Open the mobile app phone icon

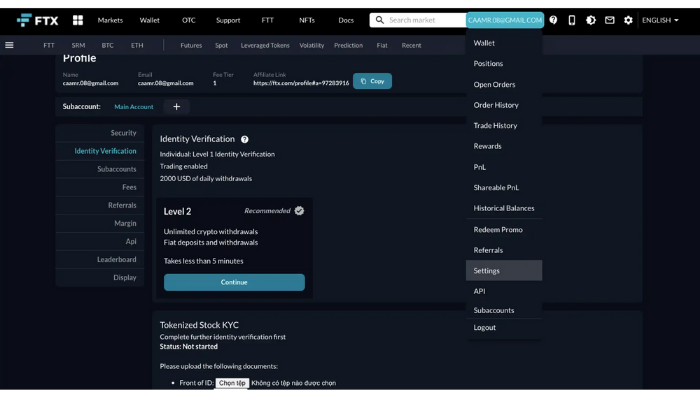pos(571,20)
